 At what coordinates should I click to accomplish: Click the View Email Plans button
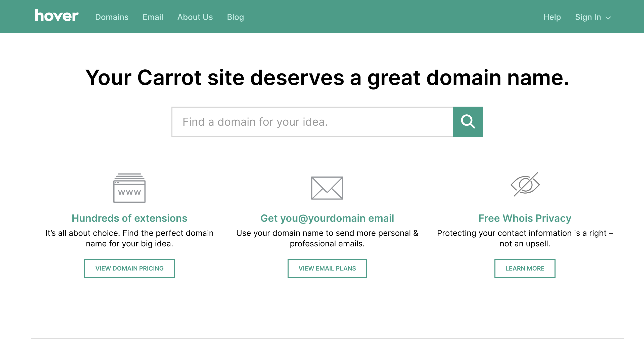(327, 269)
